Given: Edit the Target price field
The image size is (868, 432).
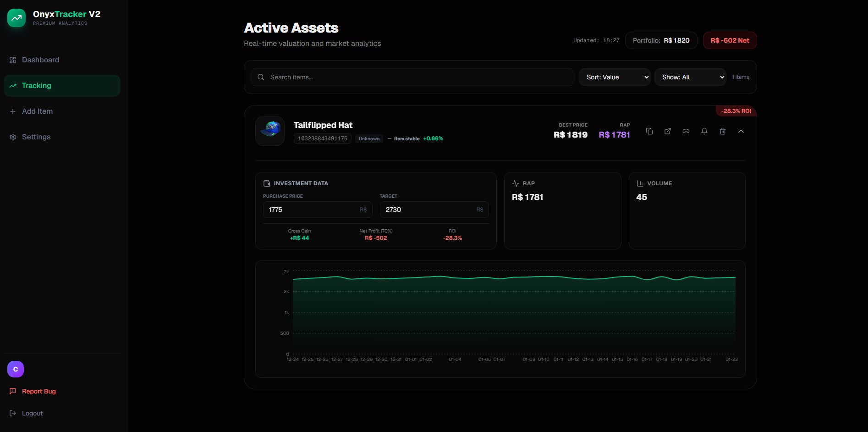Looking at the screenshot, I should click(434, 210).
